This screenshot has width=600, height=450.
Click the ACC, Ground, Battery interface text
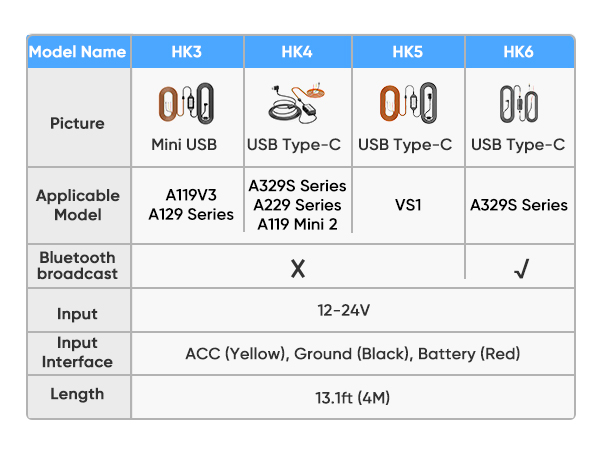click(x=353, y=354)
